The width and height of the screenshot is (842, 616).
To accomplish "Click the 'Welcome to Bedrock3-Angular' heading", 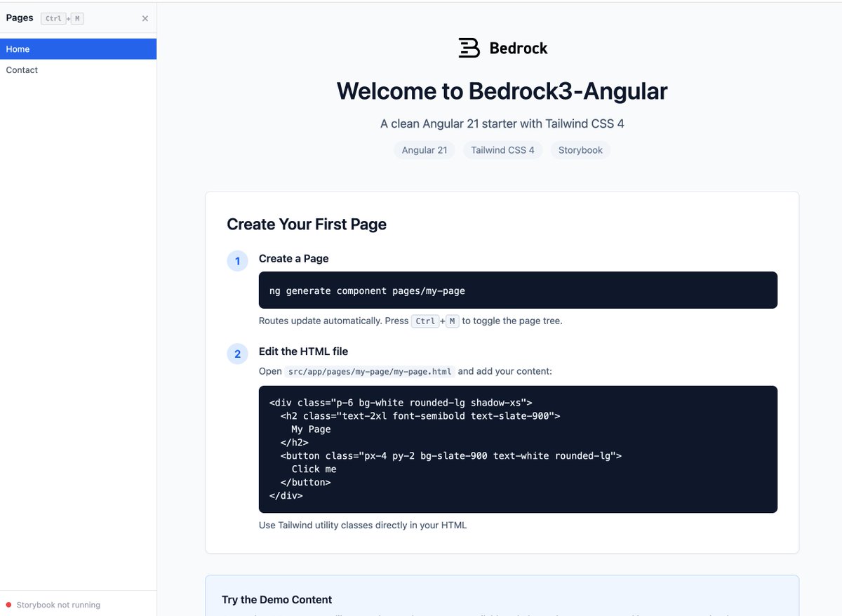I will click(x=502, y=91).
